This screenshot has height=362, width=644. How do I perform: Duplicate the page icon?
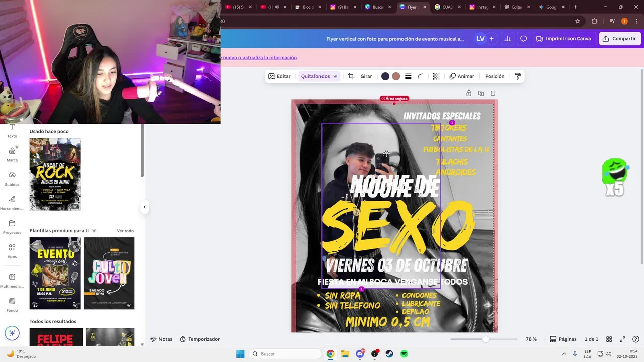pyautogui.click(x=481, y=93)
